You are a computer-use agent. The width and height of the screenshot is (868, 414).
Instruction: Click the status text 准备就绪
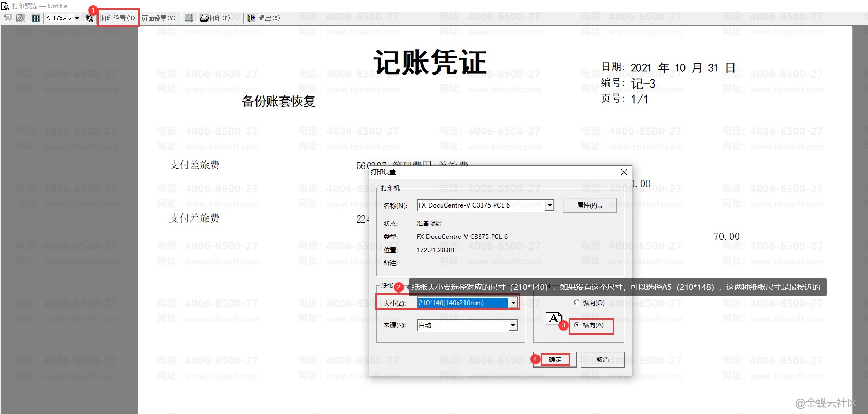coord(429,224)
